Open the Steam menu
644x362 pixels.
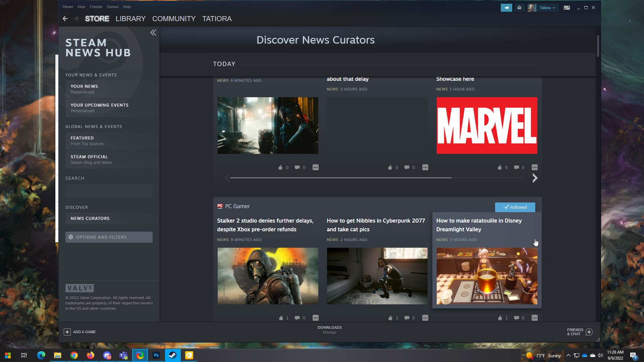coord(67,7)
